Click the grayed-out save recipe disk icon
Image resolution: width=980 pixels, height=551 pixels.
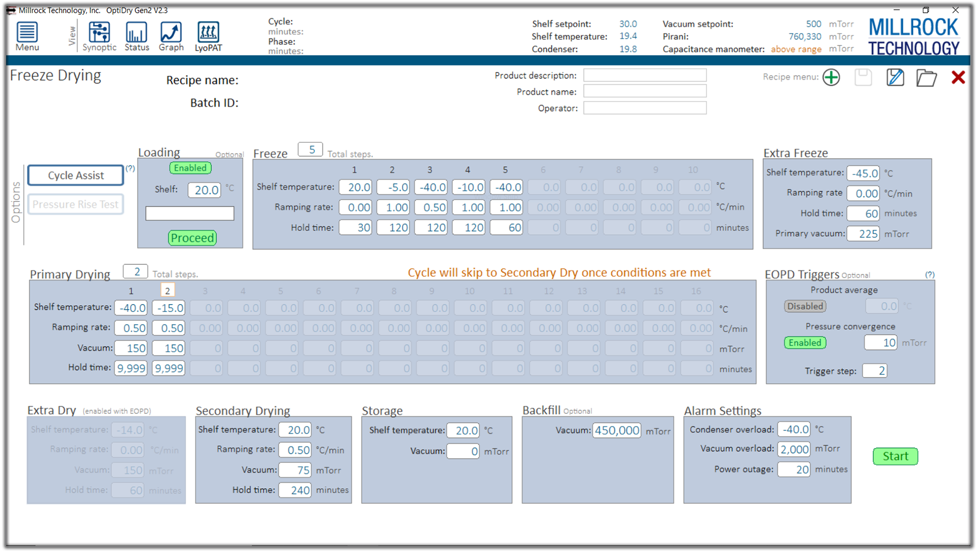point(863,78)
